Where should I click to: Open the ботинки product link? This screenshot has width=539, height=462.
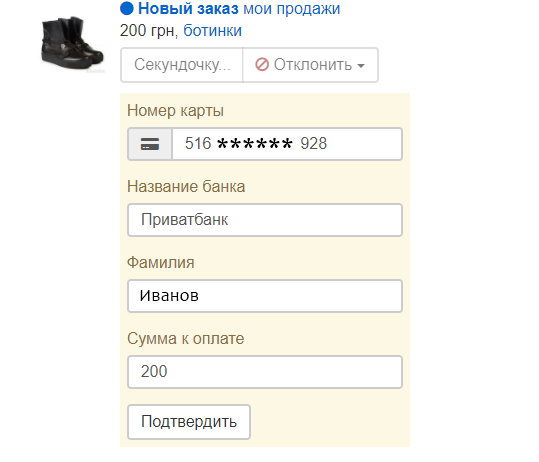click(x=212, y=31)
